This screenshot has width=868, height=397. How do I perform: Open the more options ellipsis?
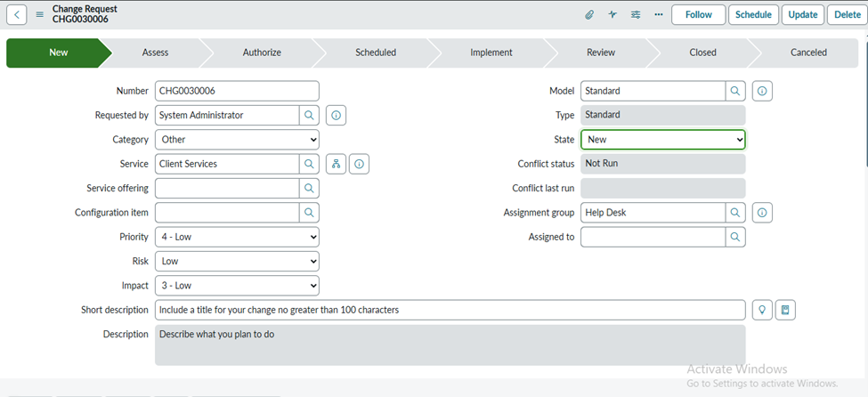[x=659, y=14]
